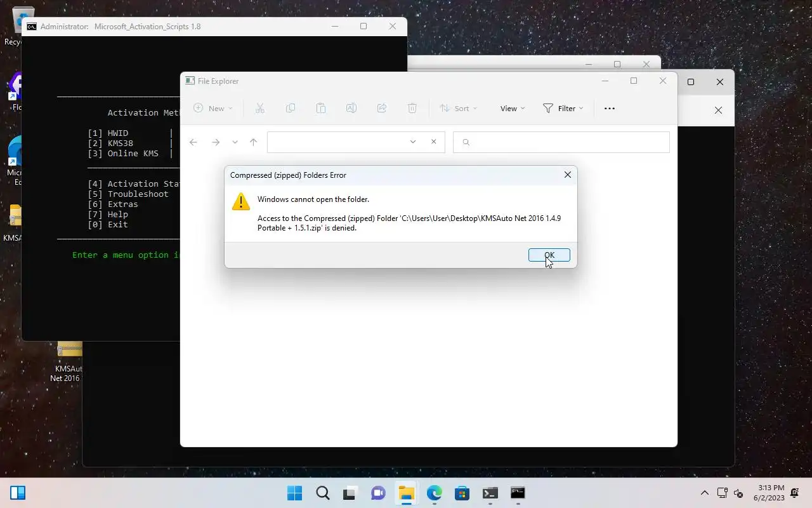Close the Compressed Folders Error dialog
812x508 pixels.
coord(568,175)
